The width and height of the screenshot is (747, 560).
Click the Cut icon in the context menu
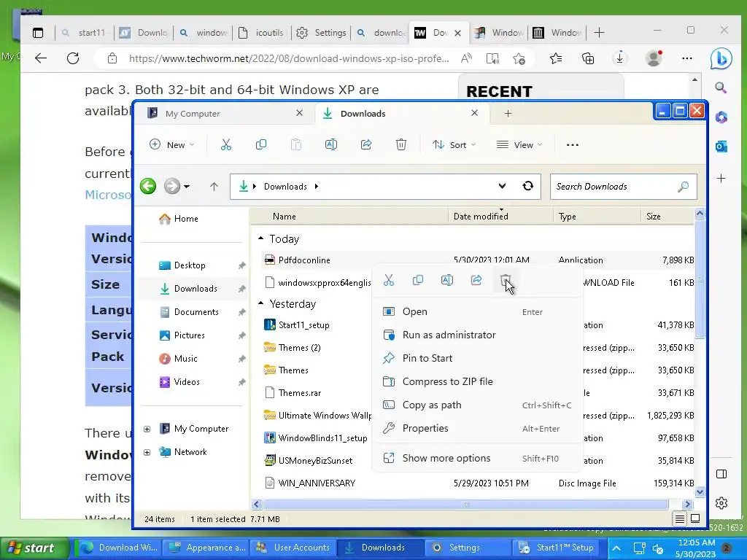[389, 280]
